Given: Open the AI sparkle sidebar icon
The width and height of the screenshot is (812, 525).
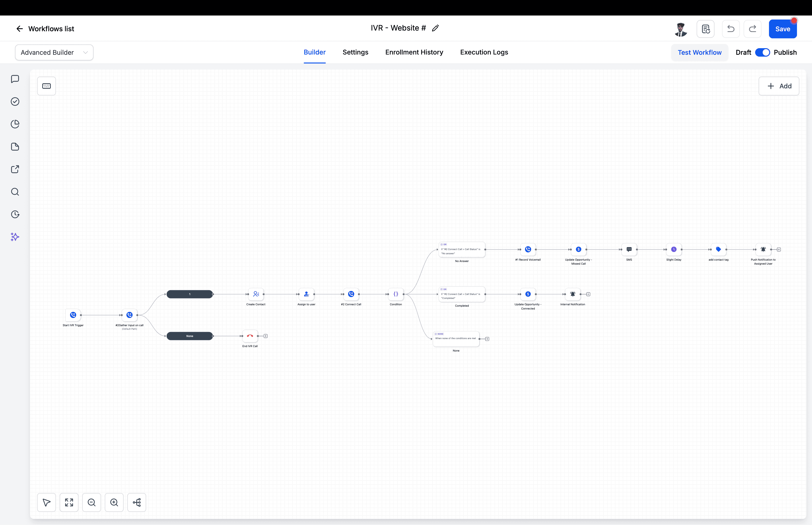Looking at the screenshot, I should point(15,237).
